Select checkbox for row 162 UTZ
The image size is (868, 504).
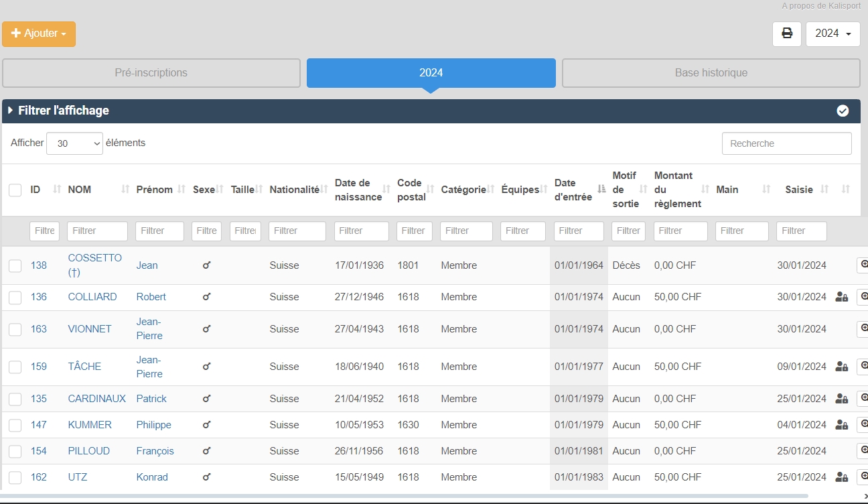click(x=15, y=478)
